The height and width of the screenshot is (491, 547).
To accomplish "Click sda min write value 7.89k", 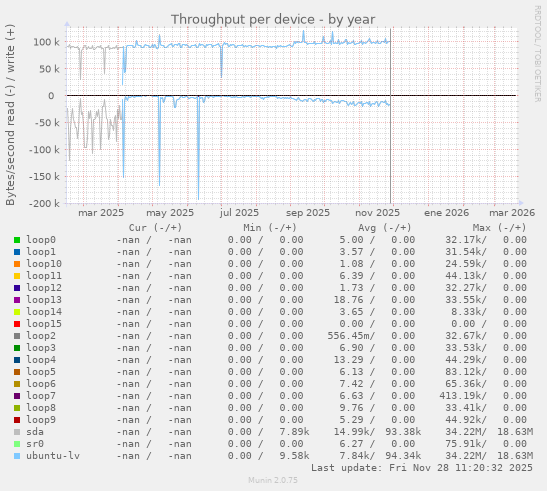I will click(x=294, y=432).
